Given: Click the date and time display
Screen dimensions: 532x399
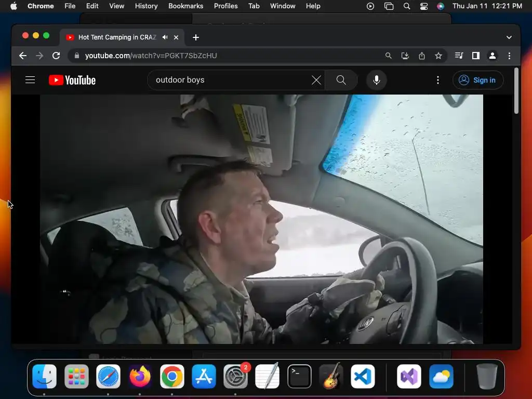Looking at the screenshot, I should 487,6.
